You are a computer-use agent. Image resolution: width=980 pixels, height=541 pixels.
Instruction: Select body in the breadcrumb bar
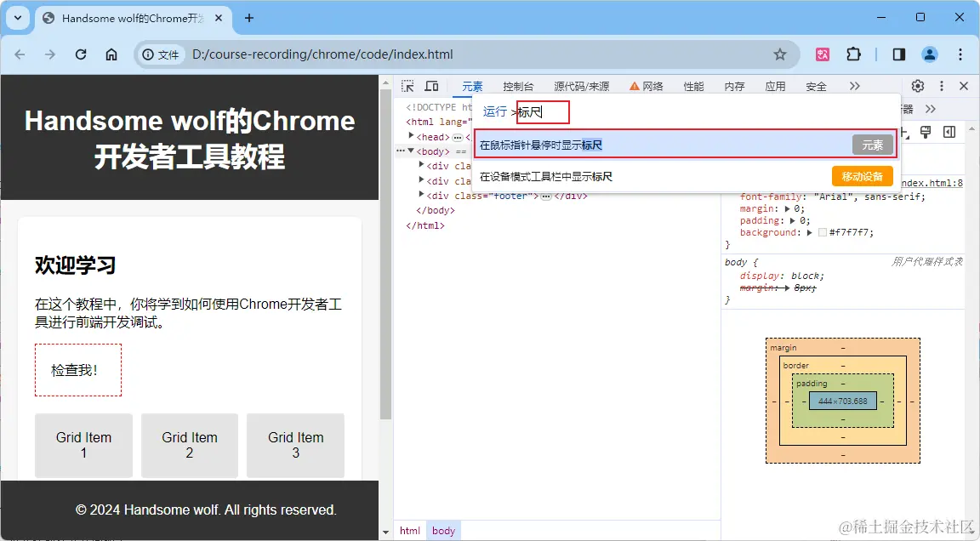(x=444, y=531)
